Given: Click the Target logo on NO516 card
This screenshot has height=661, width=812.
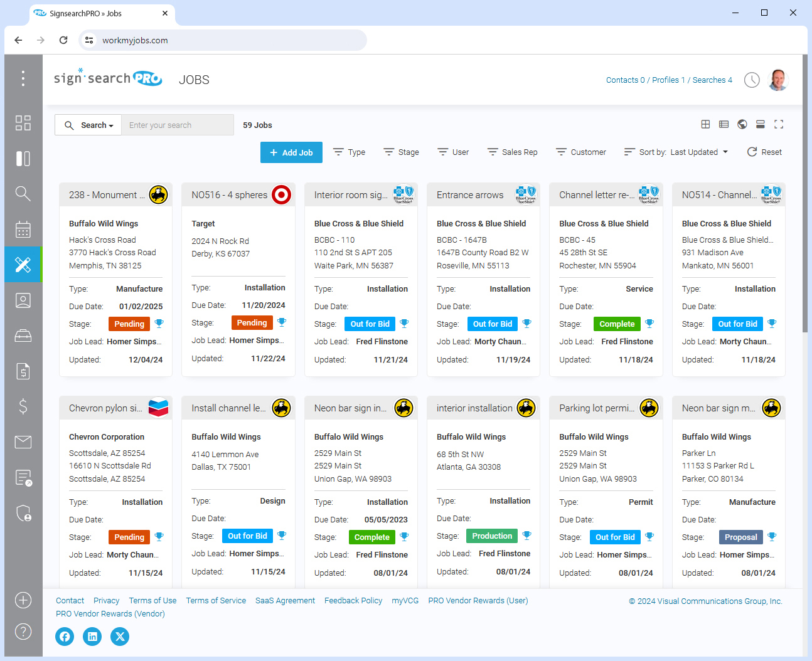Looking at the screenshot, I should point(281,195).
